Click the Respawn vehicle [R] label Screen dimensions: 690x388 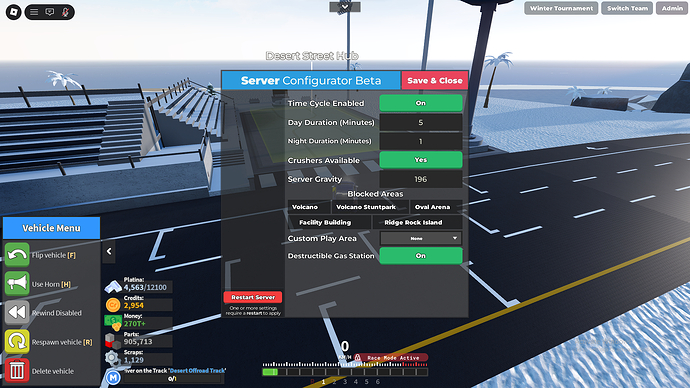[x=62, y=342]
